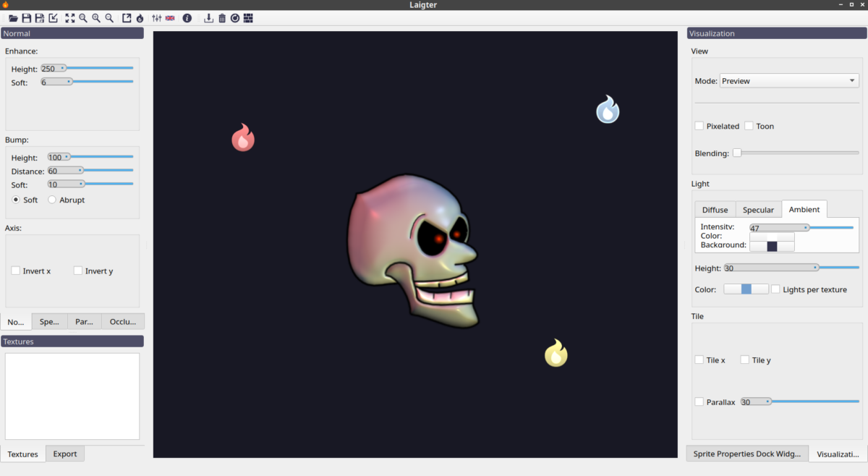
Task: Toggle the Toon checkbox
Action: (x=749, y=126)
